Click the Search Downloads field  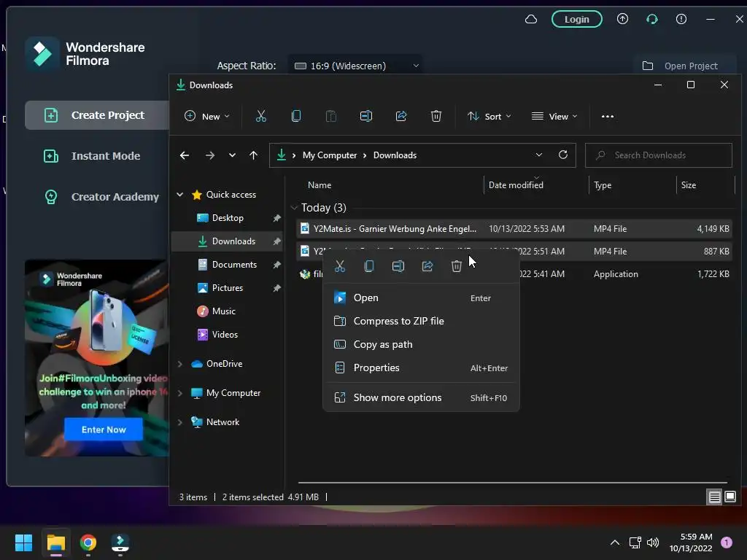659,155
